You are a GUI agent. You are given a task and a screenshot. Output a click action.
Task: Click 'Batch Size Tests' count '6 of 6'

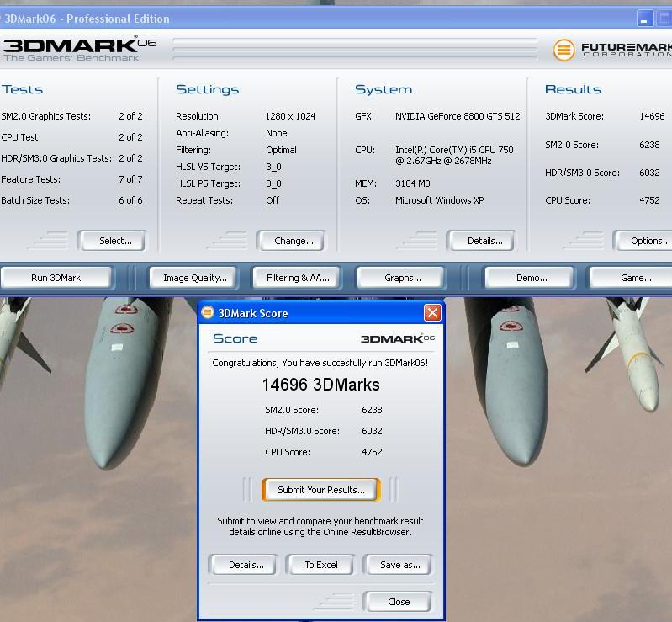point(130,200)
